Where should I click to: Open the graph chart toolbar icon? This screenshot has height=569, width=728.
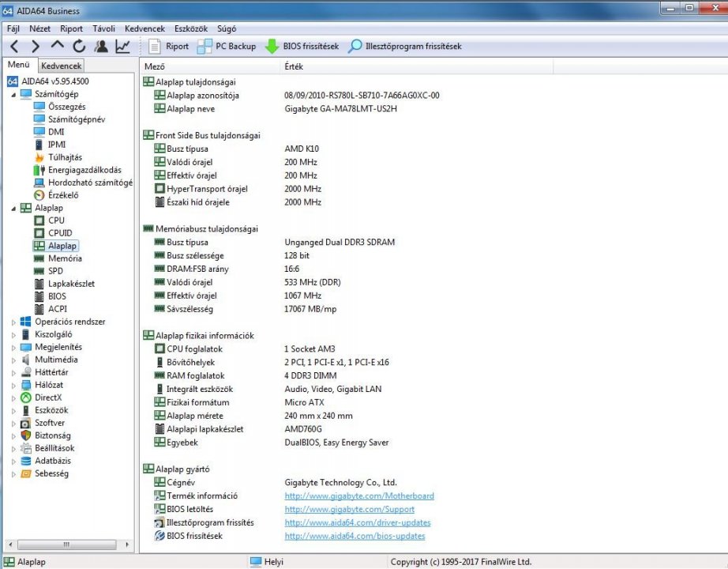(122, 46)
